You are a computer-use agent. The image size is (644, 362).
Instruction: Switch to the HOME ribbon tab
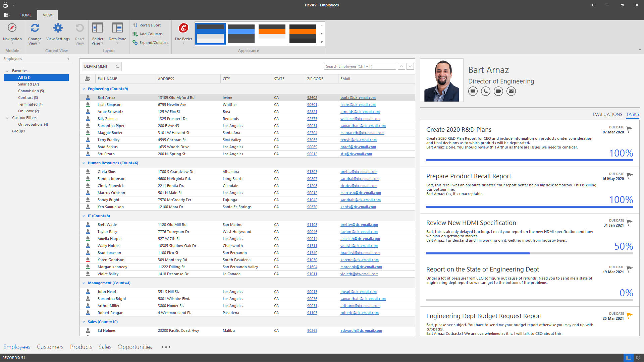(26, 15)
